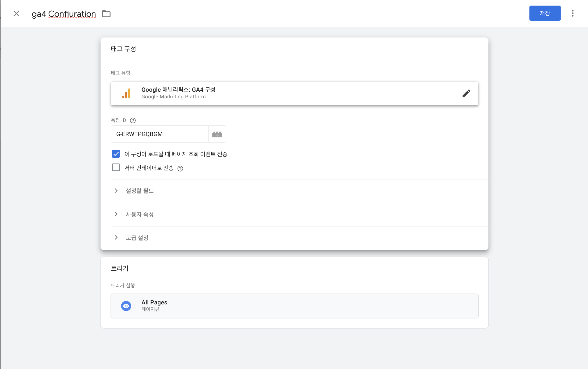Uncheck 페이지 조회 이벤트 전송 checkbox
The image size is (588, 369).
coord(116,154)
